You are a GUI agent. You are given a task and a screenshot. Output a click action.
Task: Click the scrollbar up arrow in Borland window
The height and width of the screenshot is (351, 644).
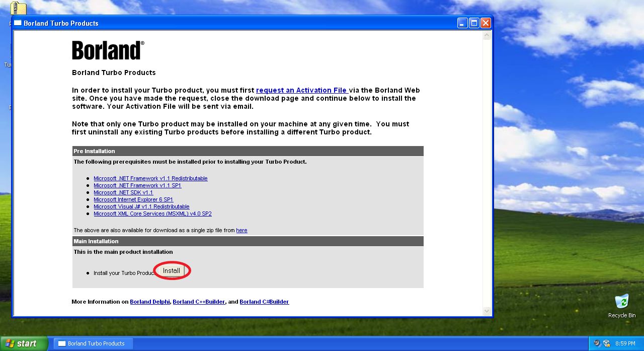pos(487,36)
